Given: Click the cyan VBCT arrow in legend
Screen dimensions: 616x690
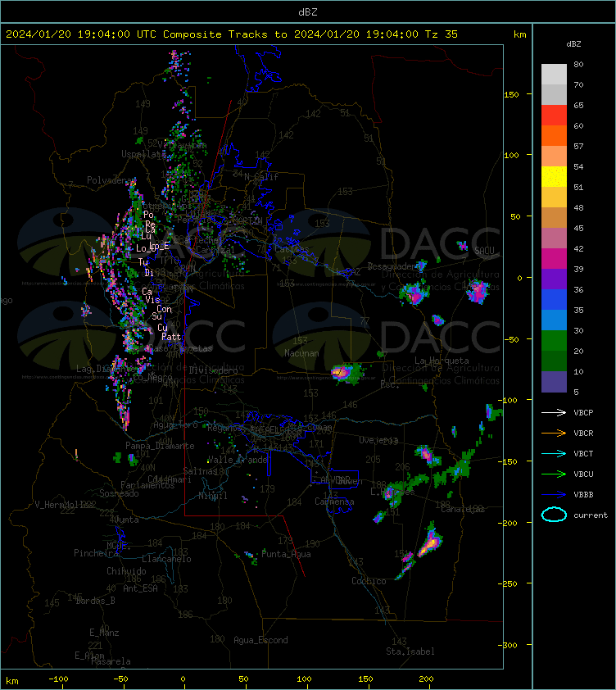Looking at the screenshot, I should [554, 453].
